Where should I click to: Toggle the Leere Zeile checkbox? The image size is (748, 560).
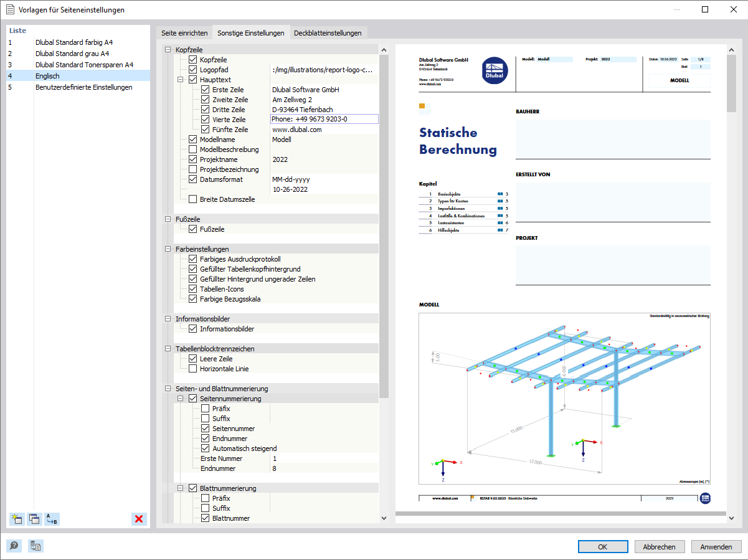click(193, 359)
